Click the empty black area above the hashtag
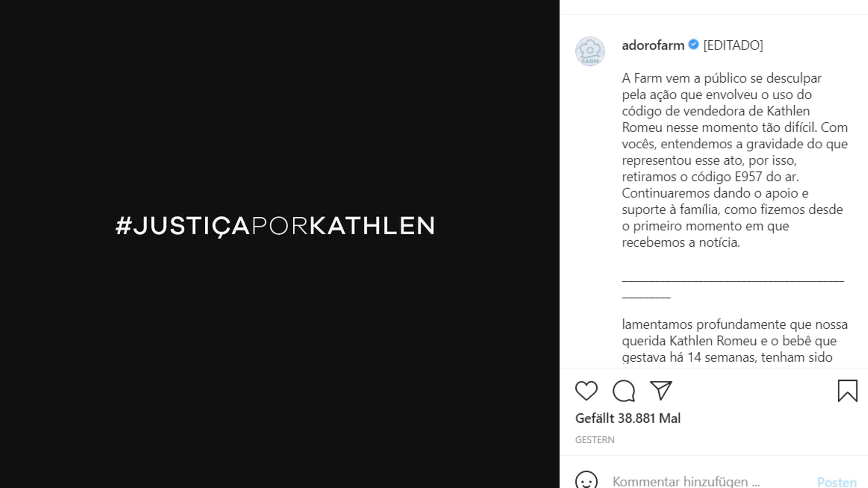The width and height of the screenshot is (868, 488). pos(280,106)
